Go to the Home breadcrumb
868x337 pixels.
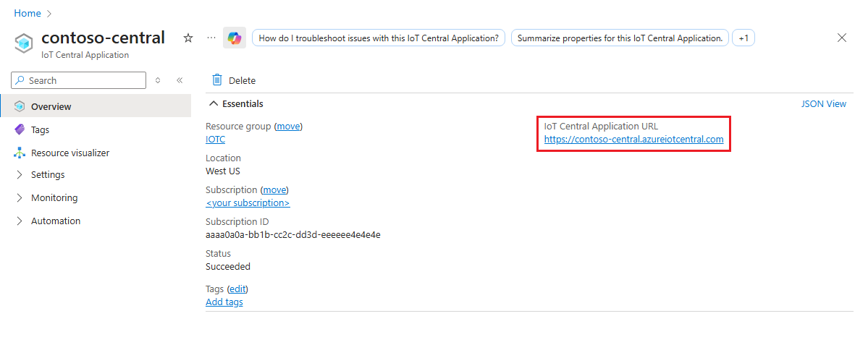[28, 13]
